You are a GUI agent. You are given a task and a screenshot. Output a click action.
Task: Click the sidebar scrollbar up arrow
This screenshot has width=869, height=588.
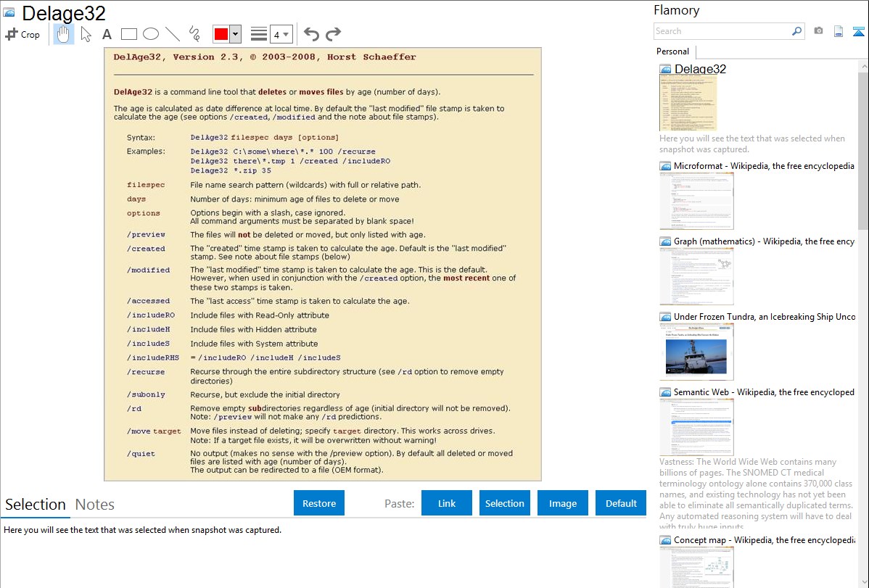click(863, 66)
